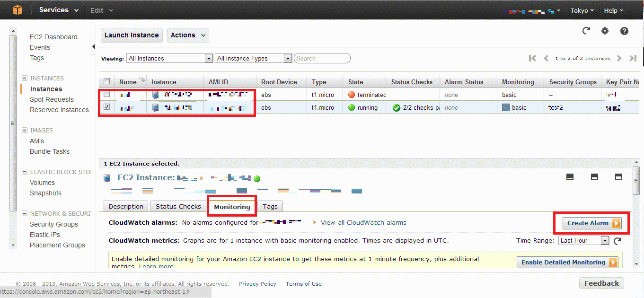This screenshot has width=644, height=298.
Task: Maximize the details pane layout icon
Action: [618, 177]
